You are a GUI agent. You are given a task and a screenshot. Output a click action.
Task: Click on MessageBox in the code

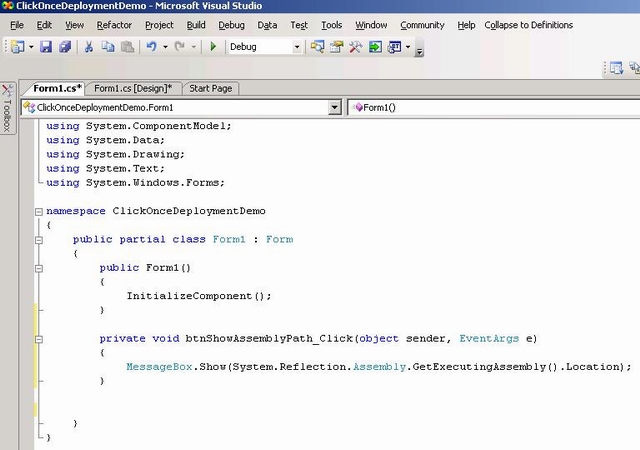click(159, 367)
